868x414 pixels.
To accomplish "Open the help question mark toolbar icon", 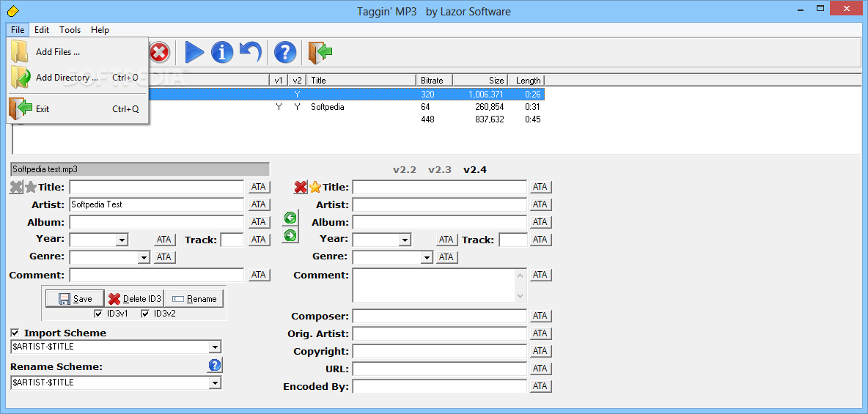I will coord(285,53).
